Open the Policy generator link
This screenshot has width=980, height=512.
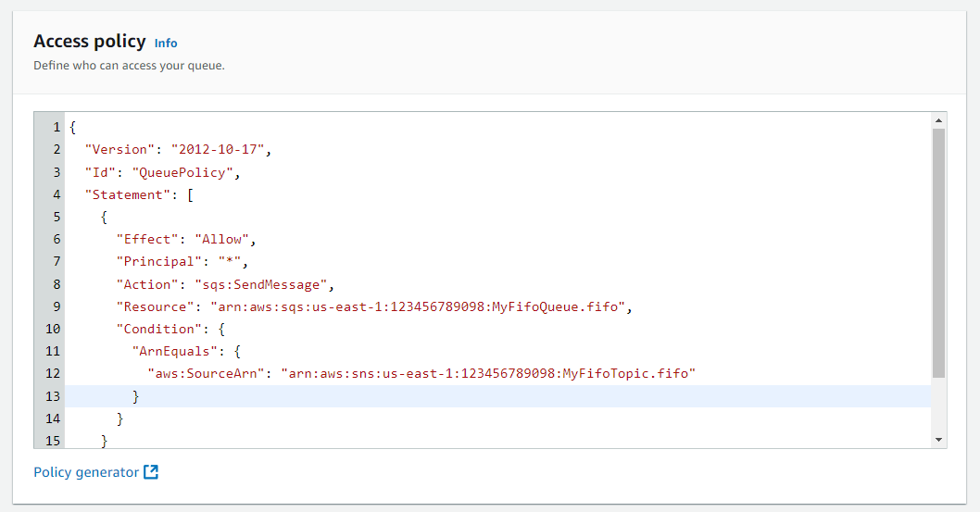86,472
